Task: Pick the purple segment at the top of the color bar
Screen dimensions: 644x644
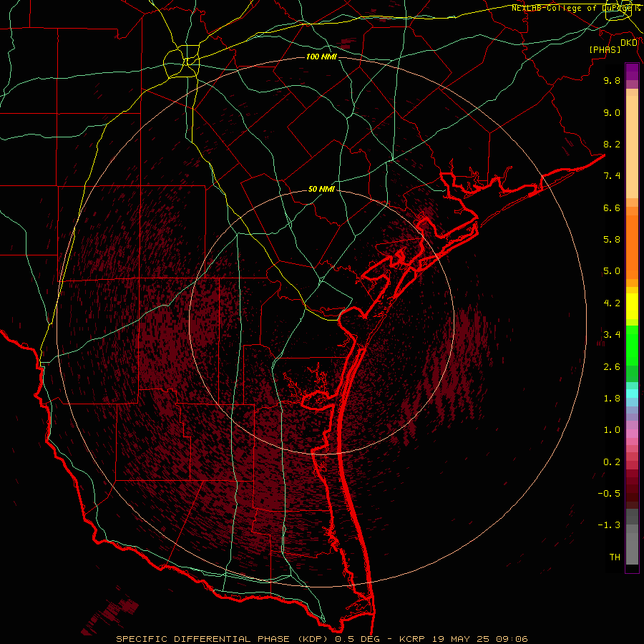Action: [x=632, y=72]
